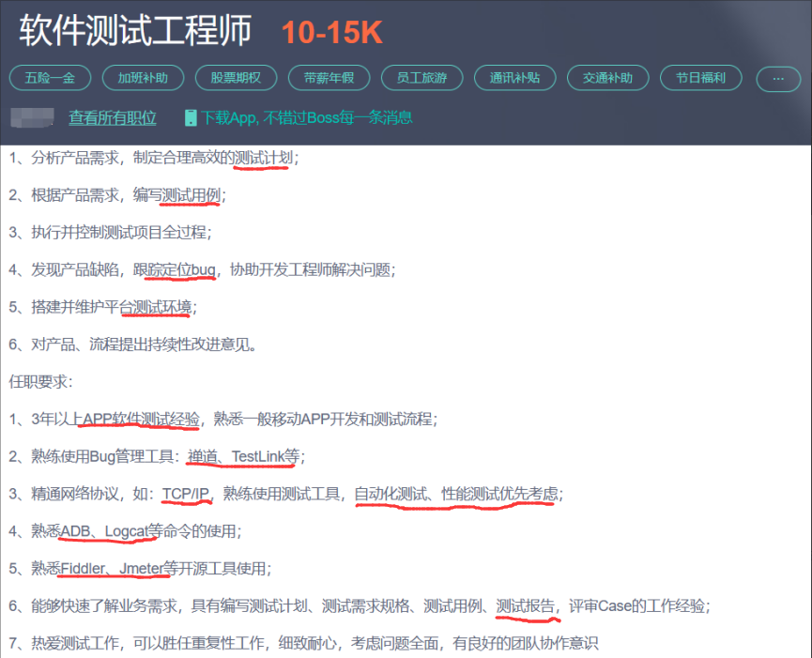The width and height of the screenshot is (812, 658).
Task: Expand the ellipsis button to show more benefits
Action: pyautogui.click(x=777, y=79)
